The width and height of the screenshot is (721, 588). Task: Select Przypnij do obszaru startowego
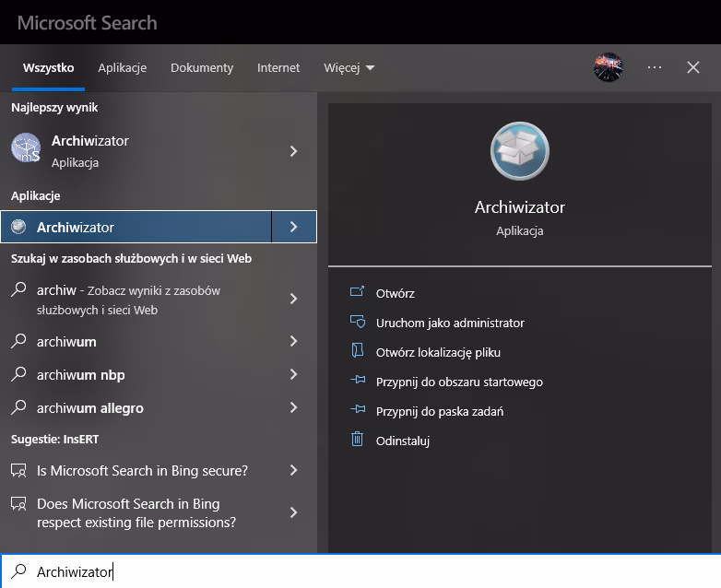pyautogui.click(x=459, y=382)
